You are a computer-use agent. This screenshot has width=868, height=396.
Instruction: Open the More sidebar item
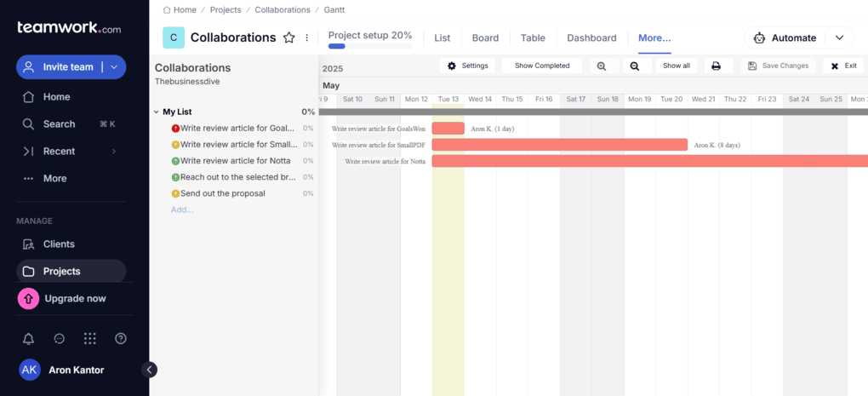click(54, 178)
